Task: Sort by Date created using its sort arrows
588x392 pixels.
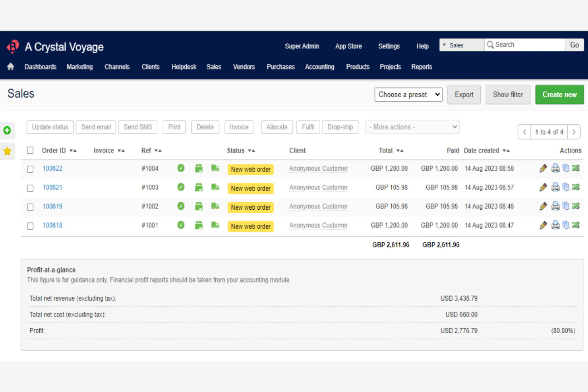Action: [507, 151]
